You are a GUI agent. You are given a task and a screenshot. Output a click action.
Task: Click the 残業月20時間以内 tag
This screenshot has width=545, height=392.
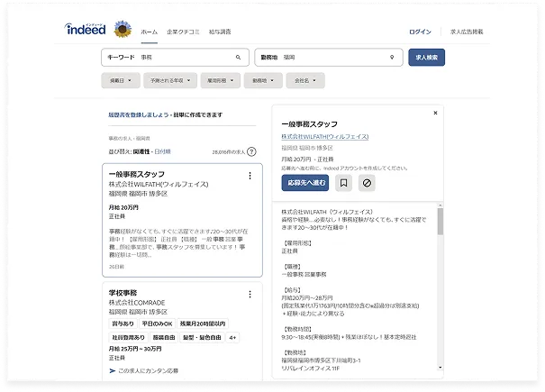[203, 324]
